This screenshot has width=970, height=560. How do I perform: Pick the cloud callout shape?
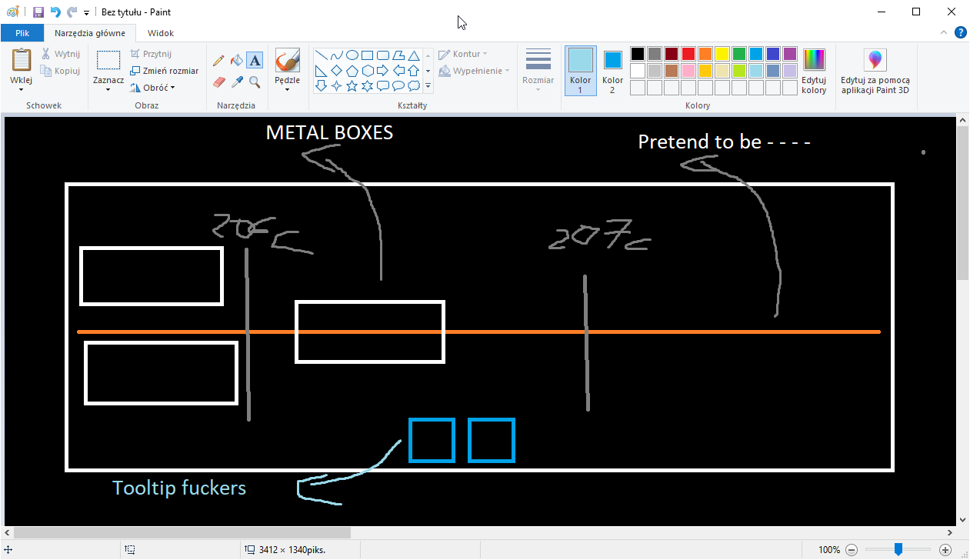414,85
